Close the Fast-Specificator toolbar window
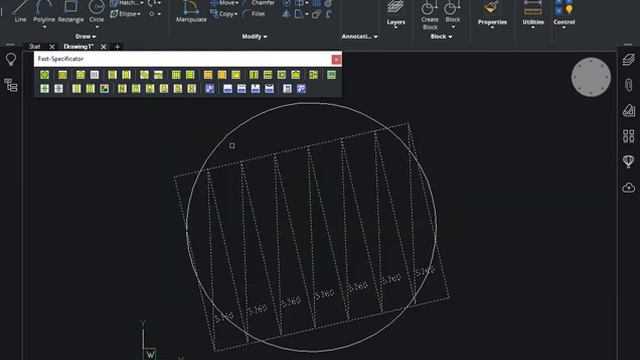 (x=336, y=60)
